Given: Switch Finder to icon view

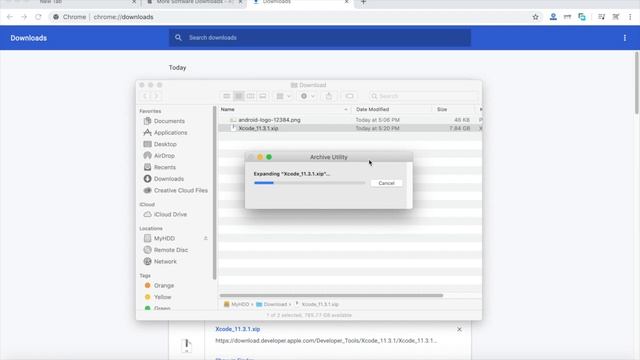Looking at the screenshot, I should pos(227,96).
